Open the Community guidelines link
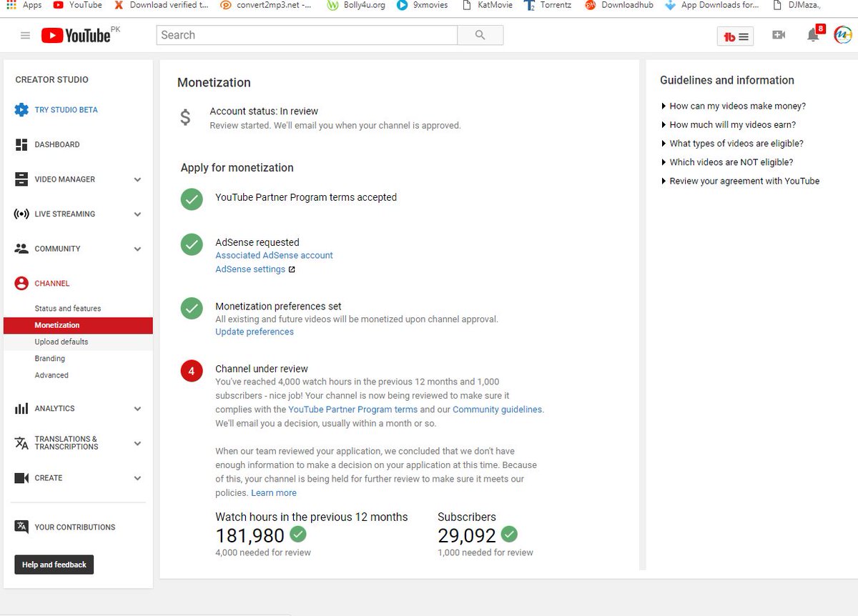The width and height of the screenshot is (858, 616). pyautogui.click(x=498, y=409)
